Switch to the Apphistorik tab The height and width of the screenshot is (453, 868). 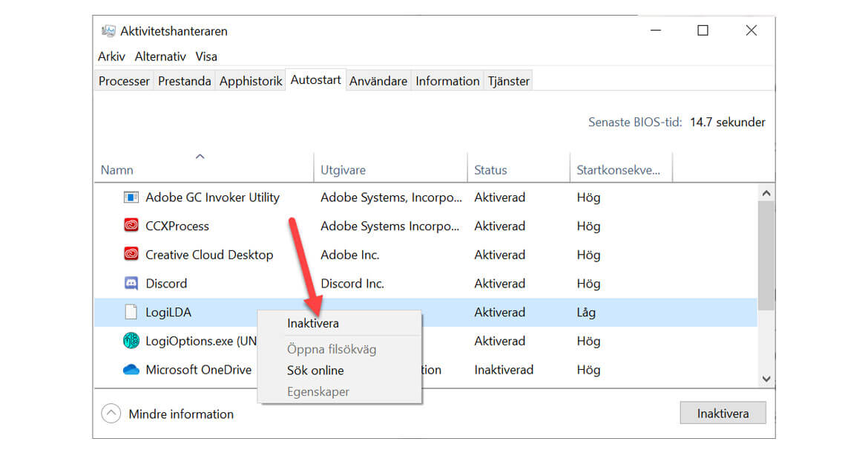click(x=251, y=81)
